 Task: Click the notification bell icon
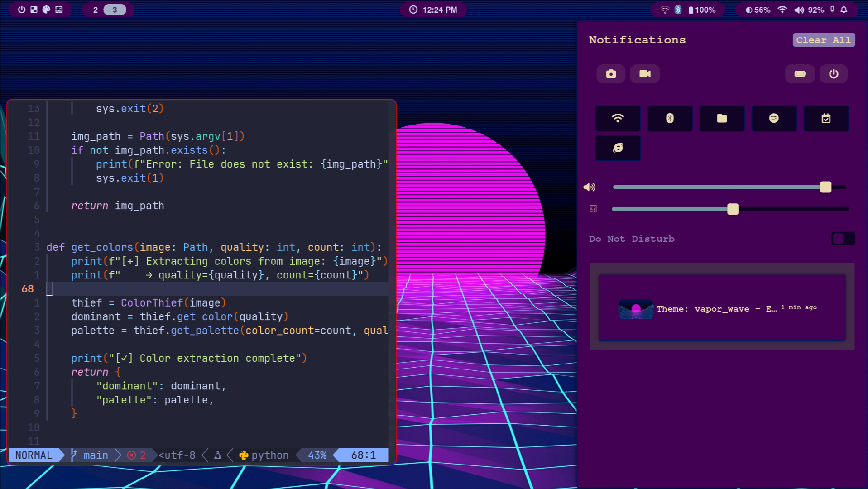pos(844,10)
